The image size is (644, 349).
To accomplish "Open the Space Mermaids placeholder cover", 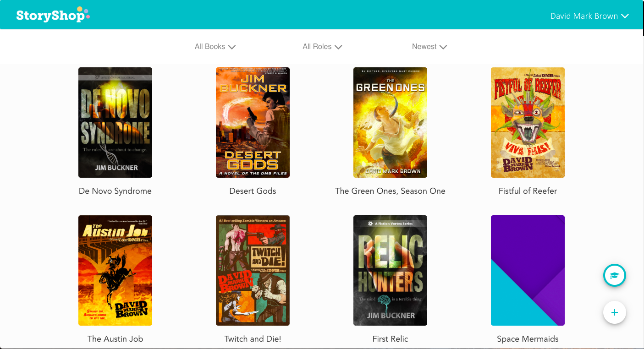I will coord(528,270).
